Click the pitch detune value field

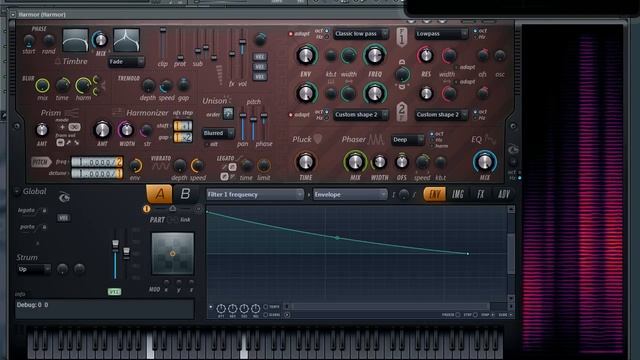click(97, 173)
